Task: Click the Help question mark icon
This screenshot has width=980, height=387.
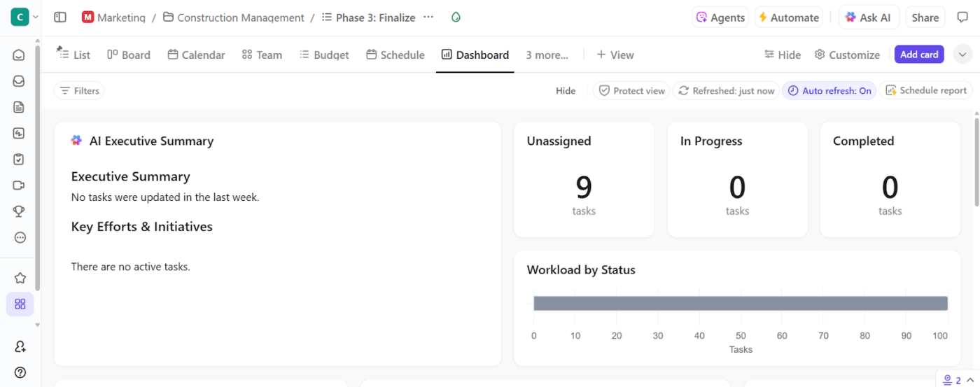Action: [20, 372]
